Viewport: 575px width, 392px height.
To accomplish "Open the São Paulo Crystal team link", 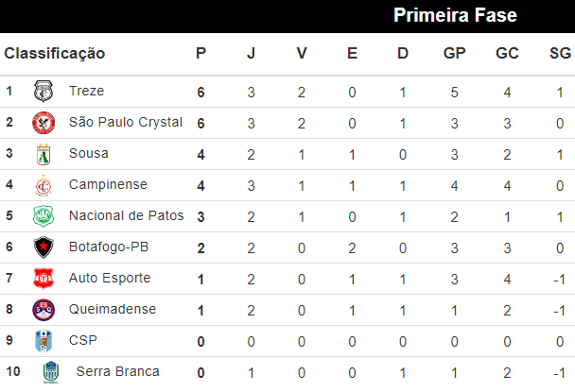I will (x=125, y=123).
